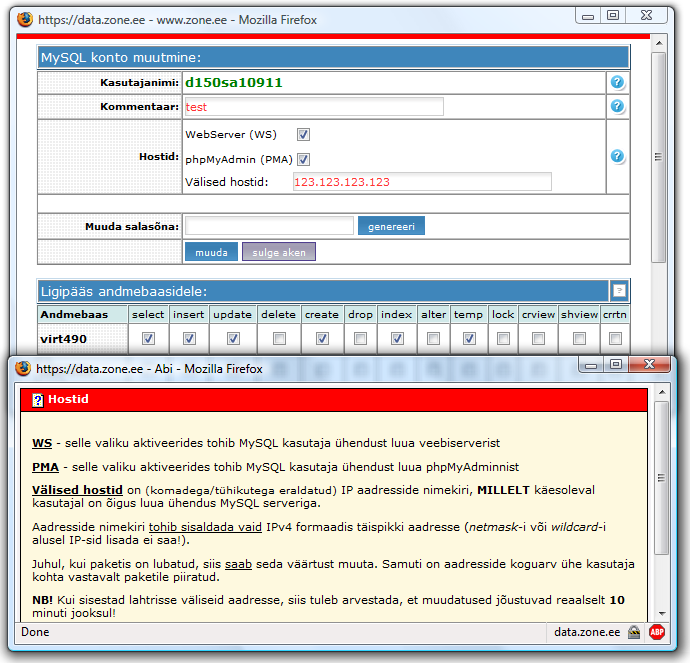The width and height of the screenshot is (690, 663).
Task: Click the sulge aken button
Action: coord(279,252)
